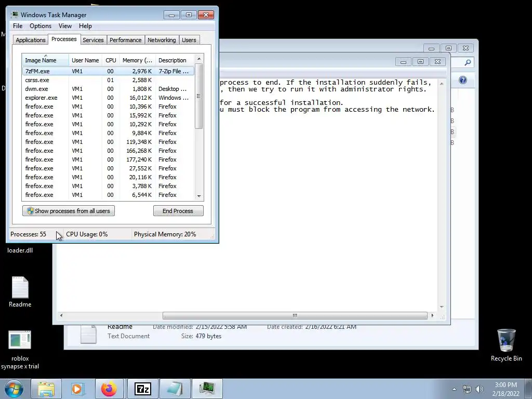Viewport: 532px width, 399px height.
Task: Click Notepad horizontal scrollbar thumb
Action: coord(295,315)
